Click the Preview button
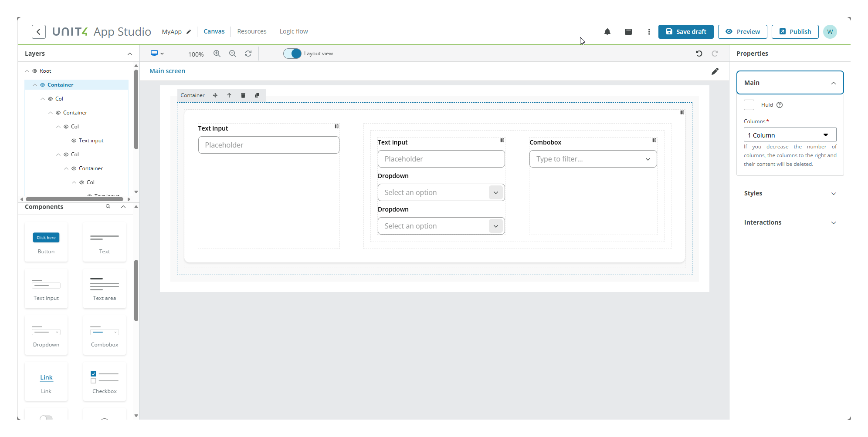Image resolution: width=868 pixels, height=437 pixels. [x=743, y=32]
